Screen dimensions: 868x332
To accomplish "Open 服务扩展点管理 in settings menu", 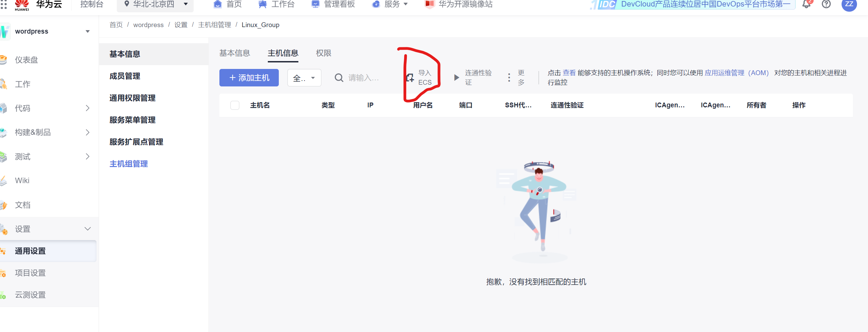I will point(136,142).
